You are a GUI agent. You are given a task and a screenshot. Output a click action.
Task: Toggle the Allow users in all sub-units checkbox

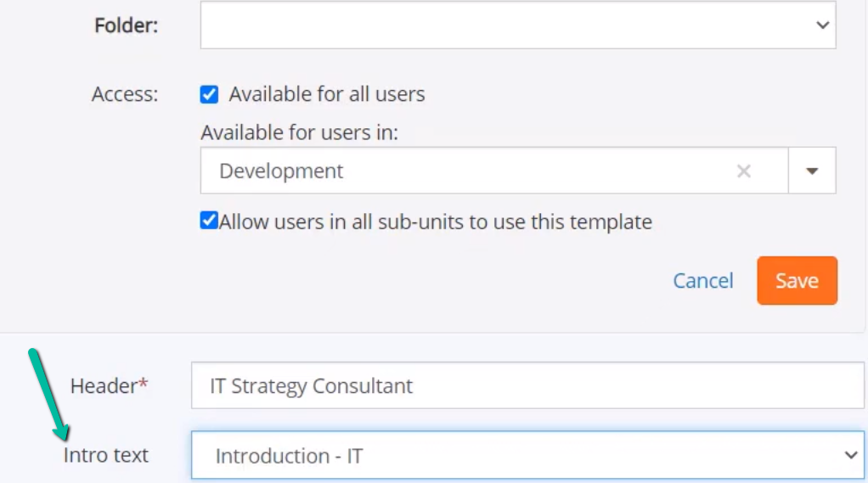(209, 220)
